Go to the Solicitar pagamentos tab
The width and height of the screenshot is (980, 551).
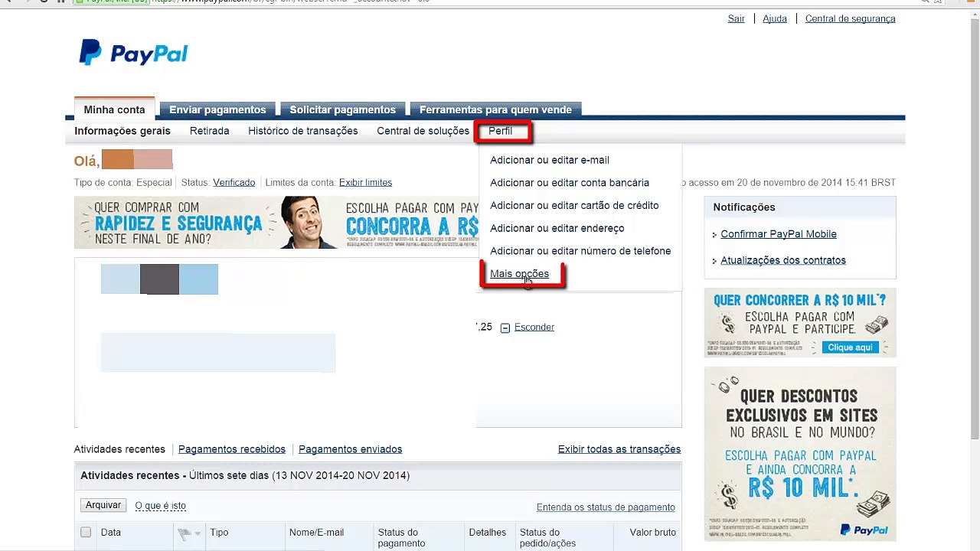click(x=342, y=109)
